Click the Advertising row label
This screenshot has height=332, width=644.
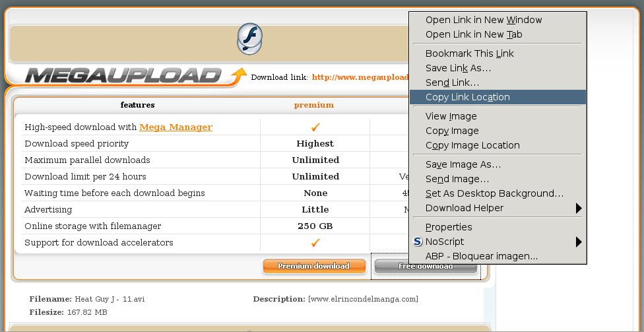48,209
